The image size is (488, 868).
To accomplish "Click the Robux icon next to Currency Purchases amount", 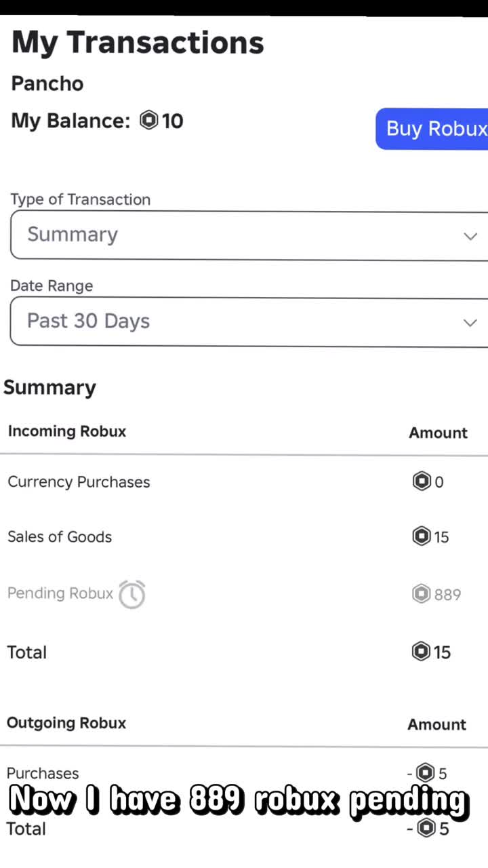I will point(422,481).
